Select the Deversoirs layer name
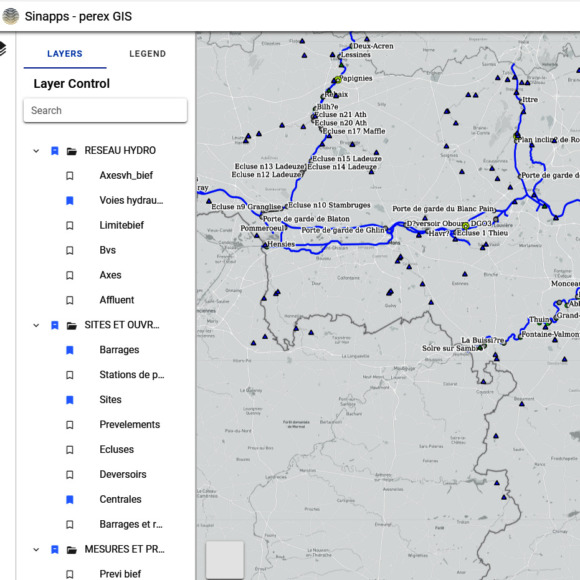The height and width of the screenshot is (580, 580). coord(123,474)
